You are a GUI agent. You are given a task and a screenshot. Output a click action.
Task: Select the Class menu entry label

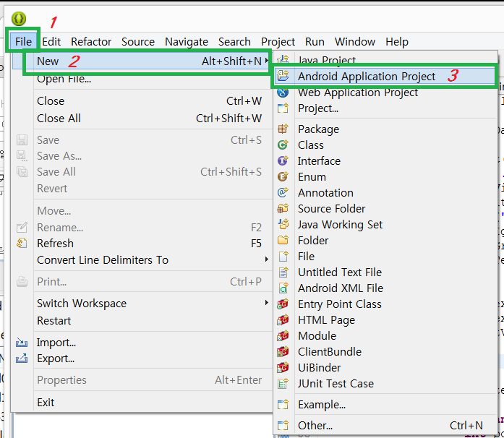[310, 145]
